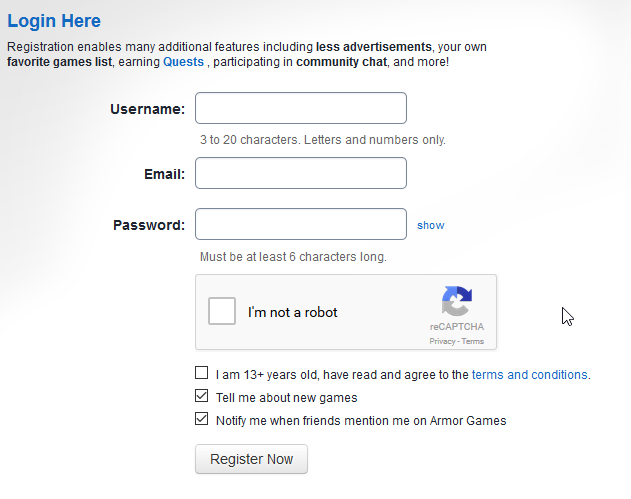Open the terms and conditions link
This screenshot has width=631, height=499.
529,375
